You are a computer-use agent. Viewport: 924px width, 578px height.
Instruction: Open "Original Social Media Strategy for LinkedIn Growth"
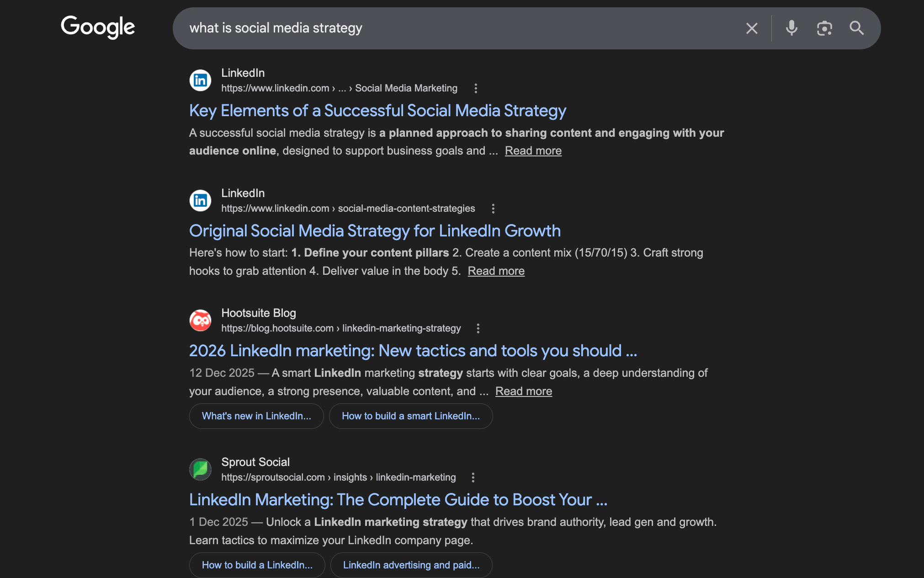tap(375, 231)
